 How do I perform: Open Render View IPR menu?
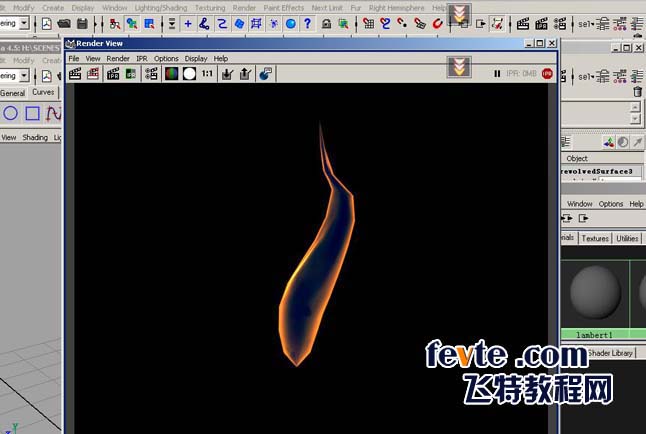point(142,59)
